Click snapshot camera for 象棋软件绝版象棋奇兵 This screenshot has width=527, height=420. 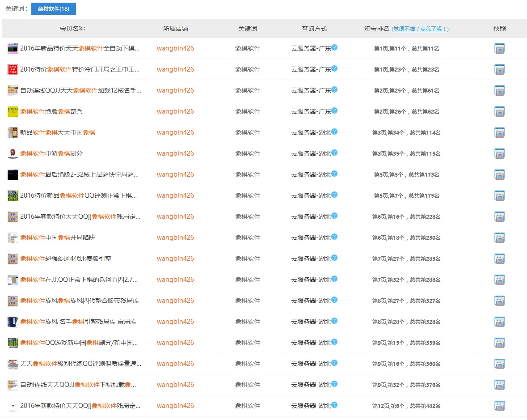[x=499, y=112]
